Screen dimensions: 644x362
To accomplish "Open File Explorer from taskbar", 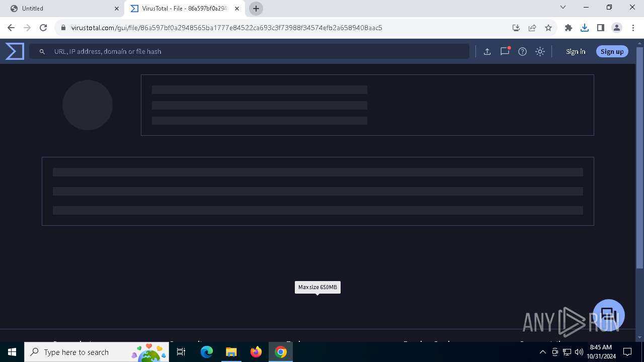I will (231, 352).
